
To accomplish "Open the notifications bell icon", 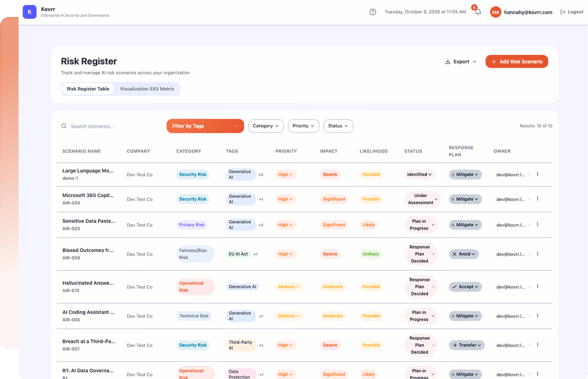I will pyautogui.click(x=478, y=12).
